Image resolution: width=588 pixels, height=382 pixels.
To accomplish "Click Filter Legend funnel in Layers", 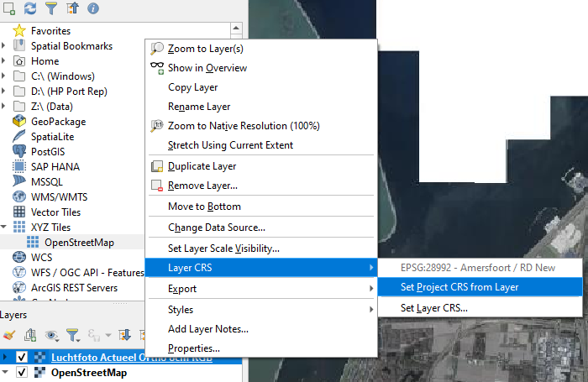I will click(x=73, y=335).
